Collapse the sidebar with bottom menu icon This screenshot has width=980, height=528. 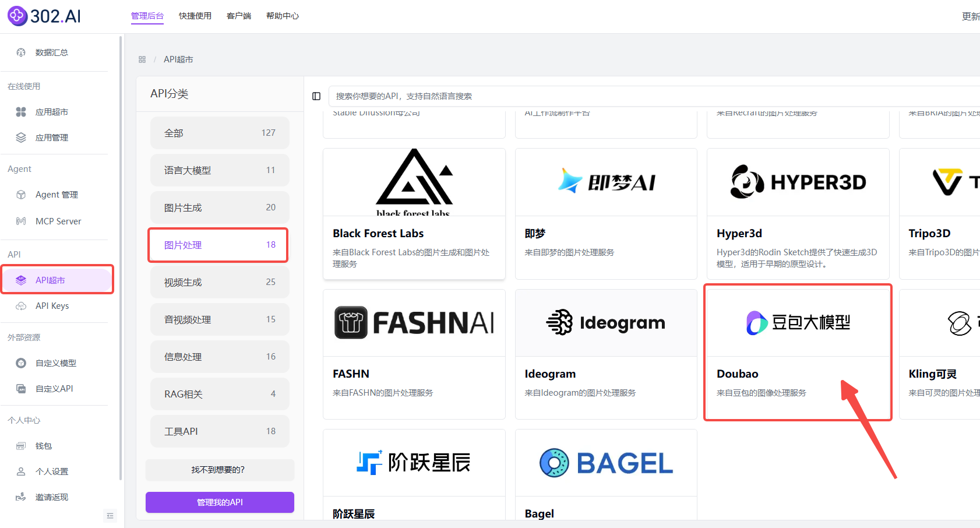[x=110, y=516]
